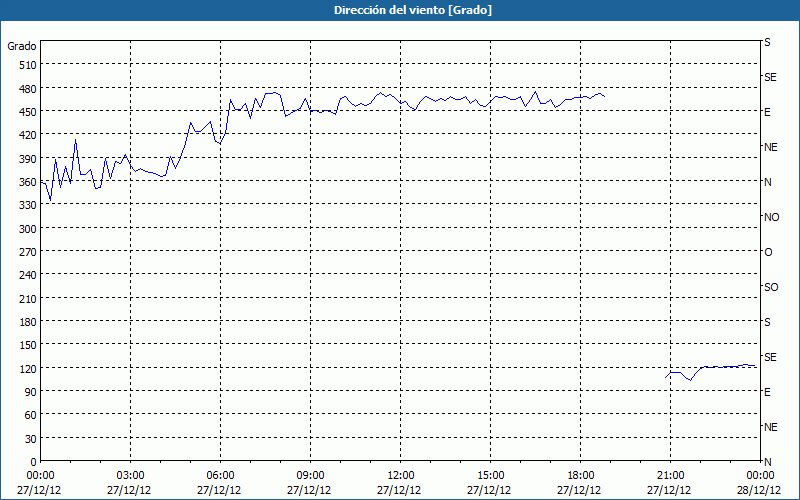The image size is (800, 500).
Task: Click the 0 y-axis value
Action: point(34,462)
